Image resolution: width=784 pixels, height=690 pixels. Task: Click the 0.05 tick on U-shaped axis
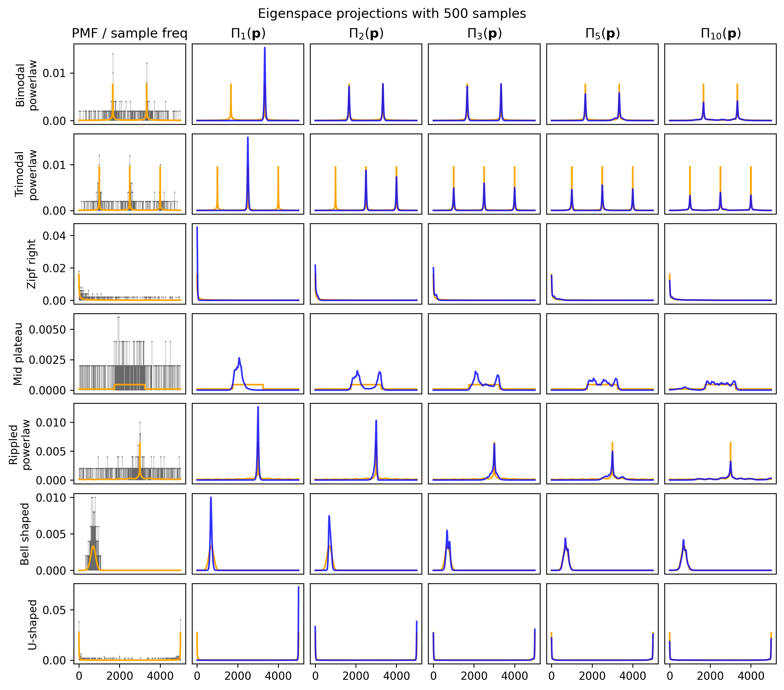(54, 610)
